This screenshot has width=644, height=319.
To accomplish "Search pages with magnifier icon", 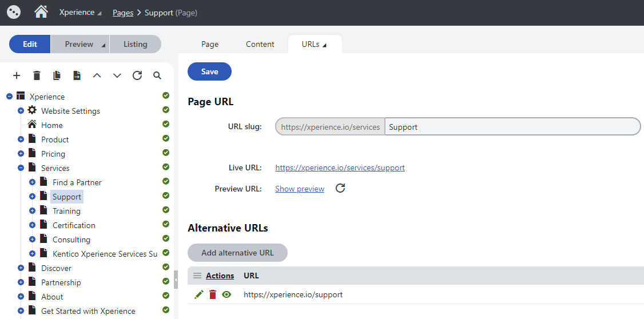I will (x=157, y=75).
